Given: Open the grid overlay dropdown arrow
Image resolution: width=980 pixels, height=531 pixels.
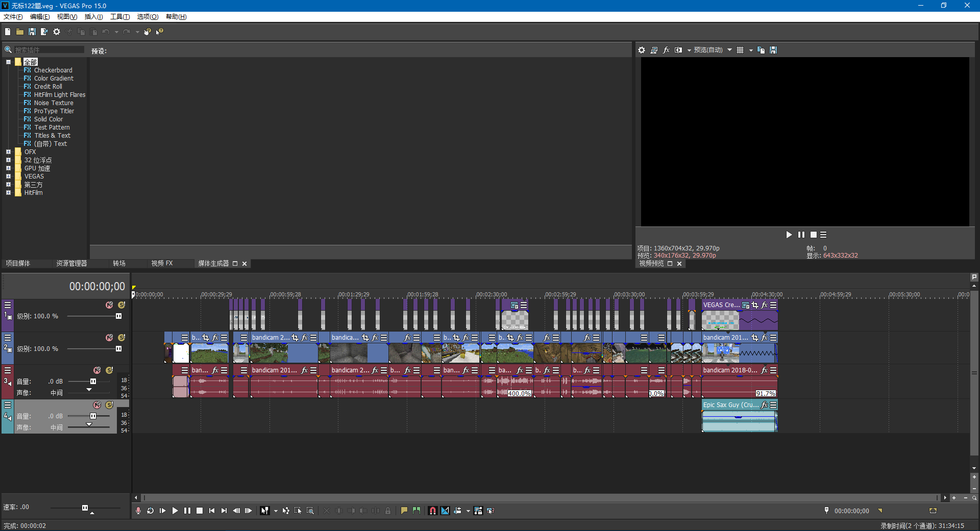Looking at the screenshot, I should [751, 50].
